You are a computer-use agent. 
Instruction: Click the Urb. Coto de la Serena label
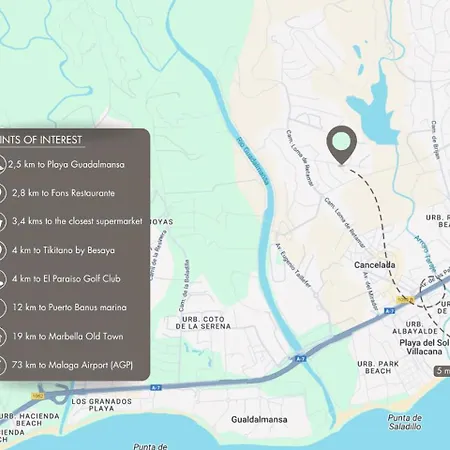[x=203, y=323]
